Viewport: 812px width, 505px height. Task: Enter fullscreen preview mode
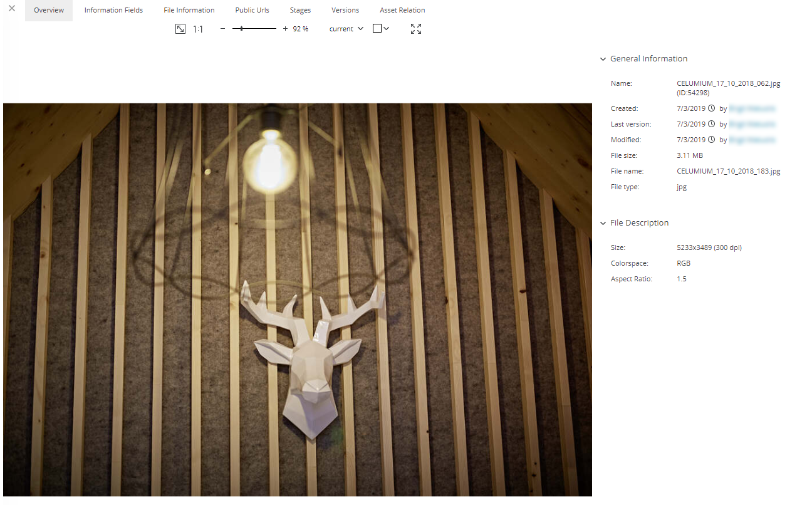tap(416, 29)
